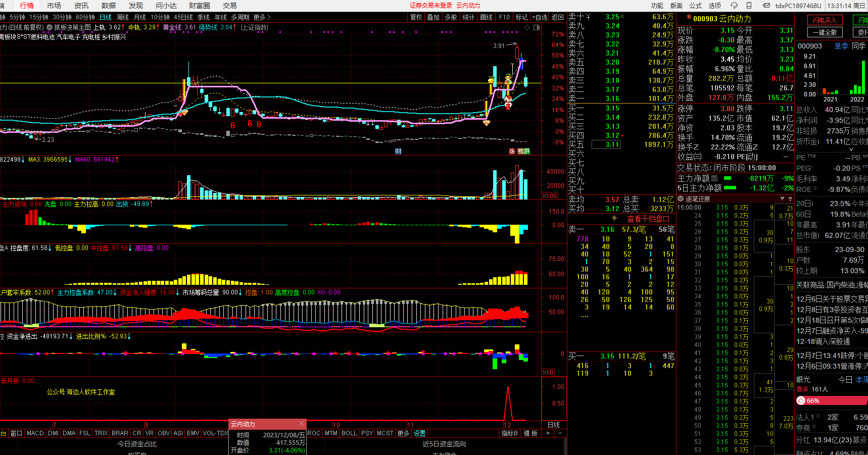
Task: Click the R badge beside stock code 000903
Action: 689,17
